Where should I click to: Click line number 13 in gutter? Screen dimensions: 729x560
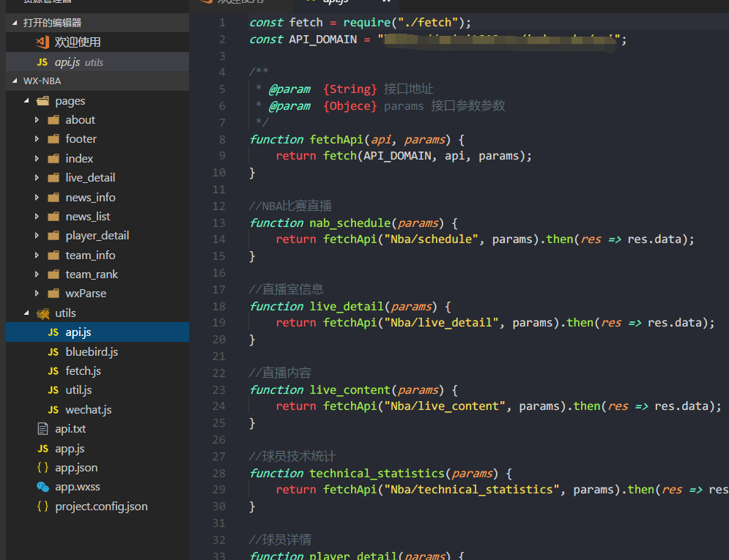tap(219, 223)
